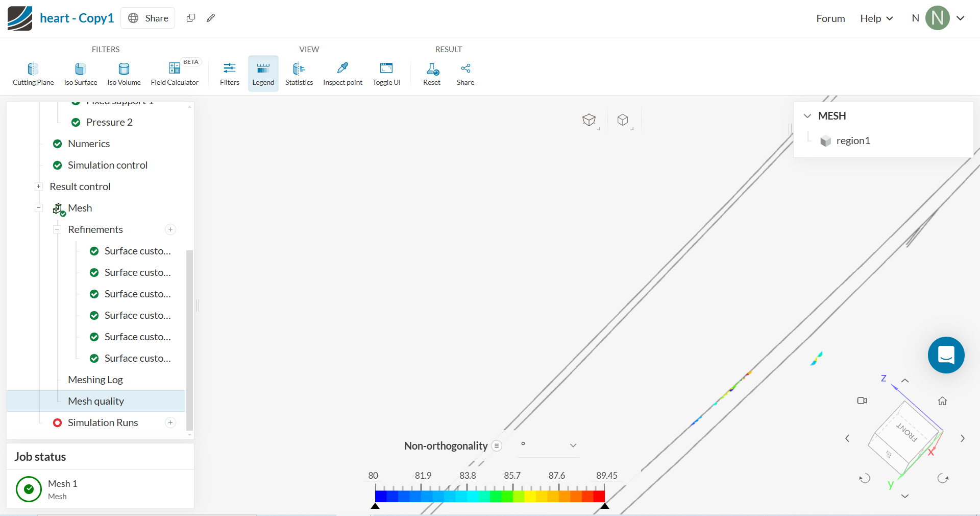Add an Iso Volume filter
980x516 pixels.
click(x=124, y=74)
